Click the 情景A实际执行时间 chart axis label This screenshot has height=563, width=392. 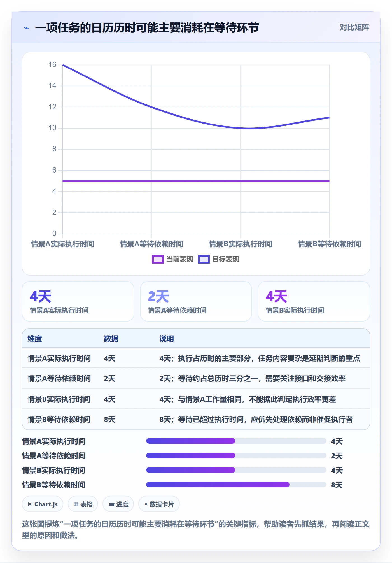pos(62,244)
